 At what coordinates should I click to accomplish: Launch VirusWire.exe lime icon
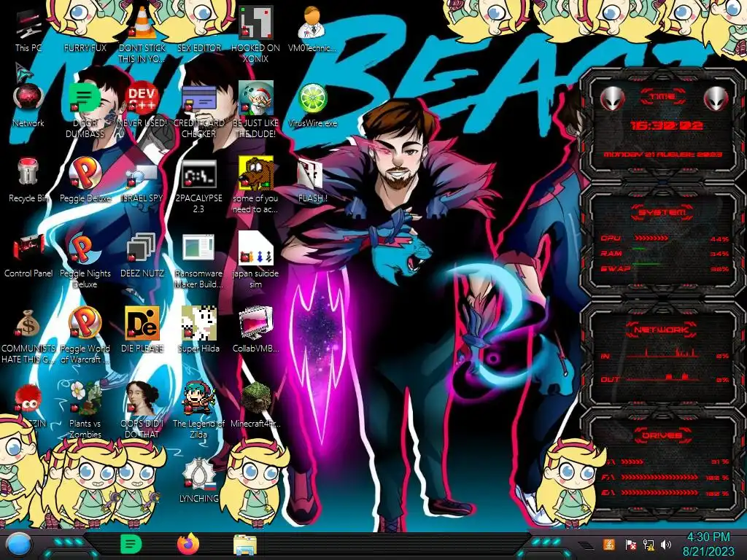click(x=312, y=105)
